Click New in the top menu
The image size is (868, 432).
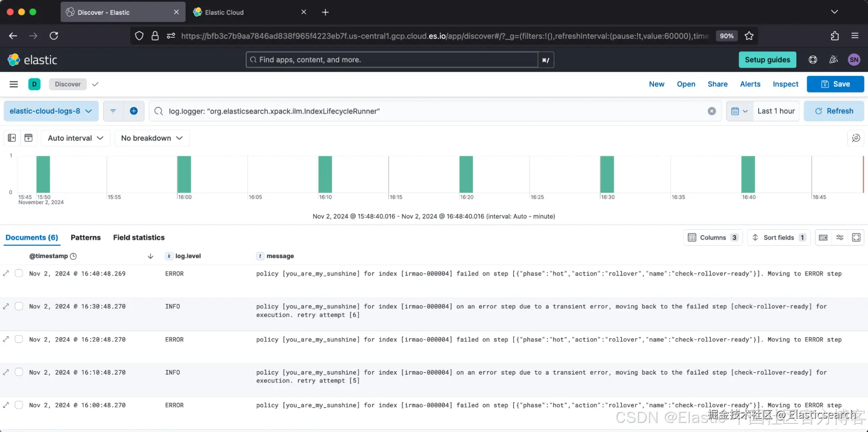coord(657,84)
